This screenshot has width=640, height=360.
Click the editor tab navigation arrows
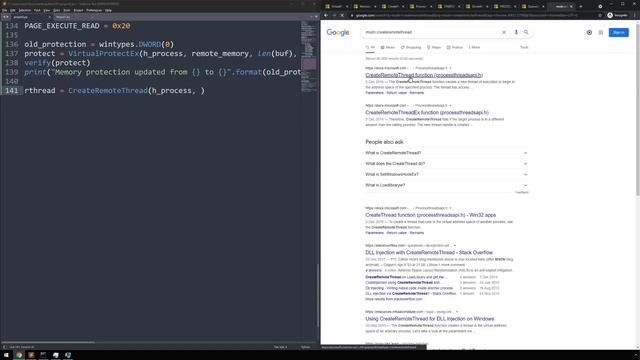click(x=6, y=17)
